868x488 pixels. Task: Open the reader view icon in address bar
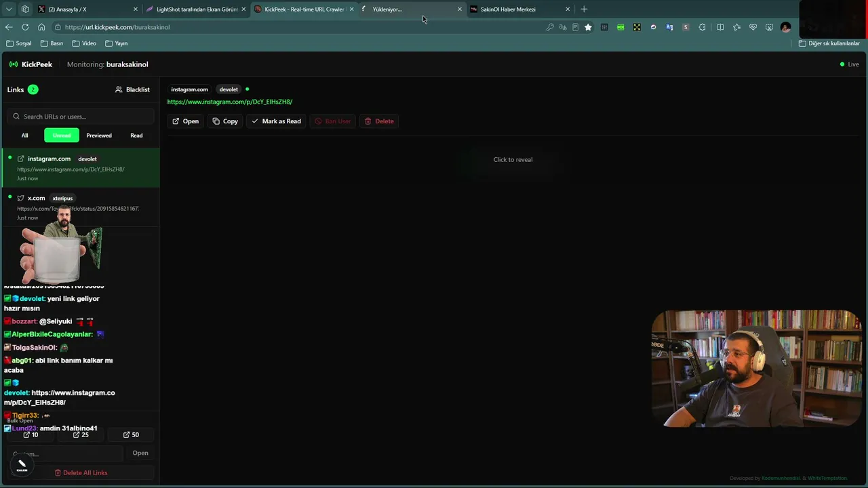pyautogui.click(x=575, y=27)
